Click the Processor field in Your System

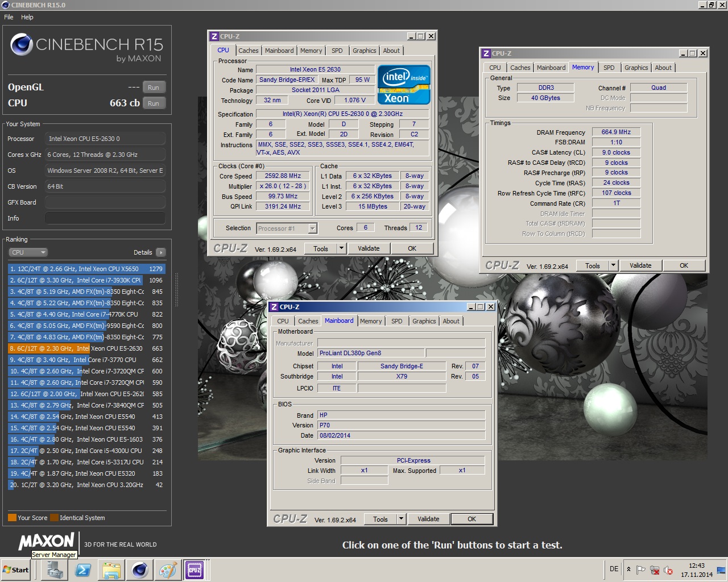(x=105, y=139)
